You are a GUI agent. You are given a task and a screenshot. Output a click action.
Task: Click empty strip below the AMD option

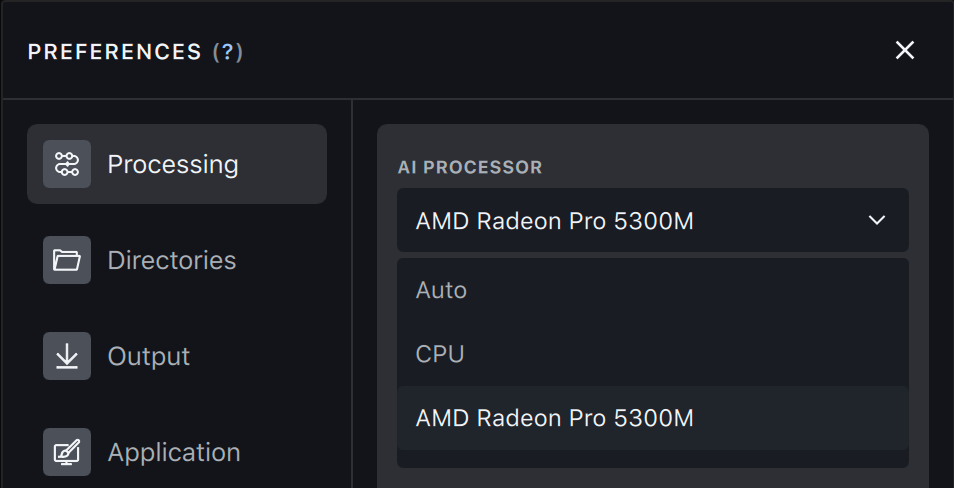(x=652, y=459)
